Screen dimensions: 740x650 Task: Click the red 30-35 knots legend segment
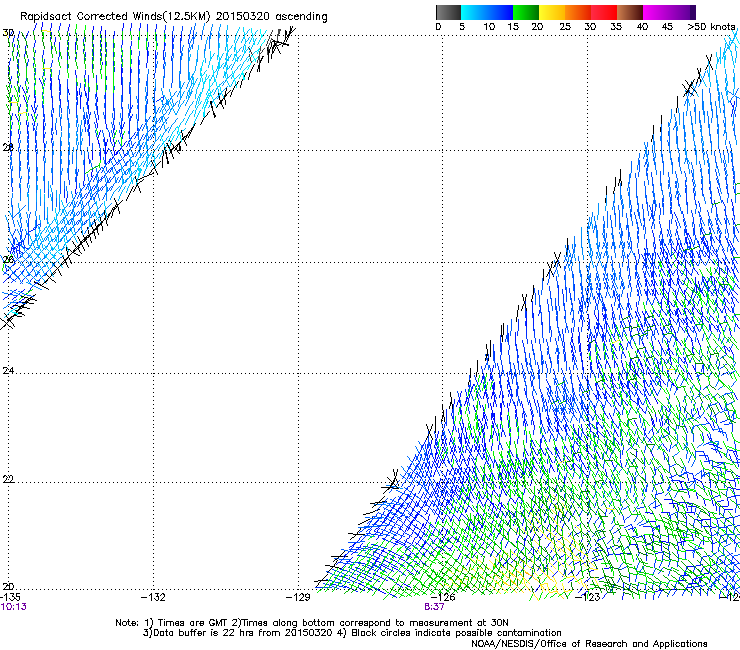click(x=604, y=12)
